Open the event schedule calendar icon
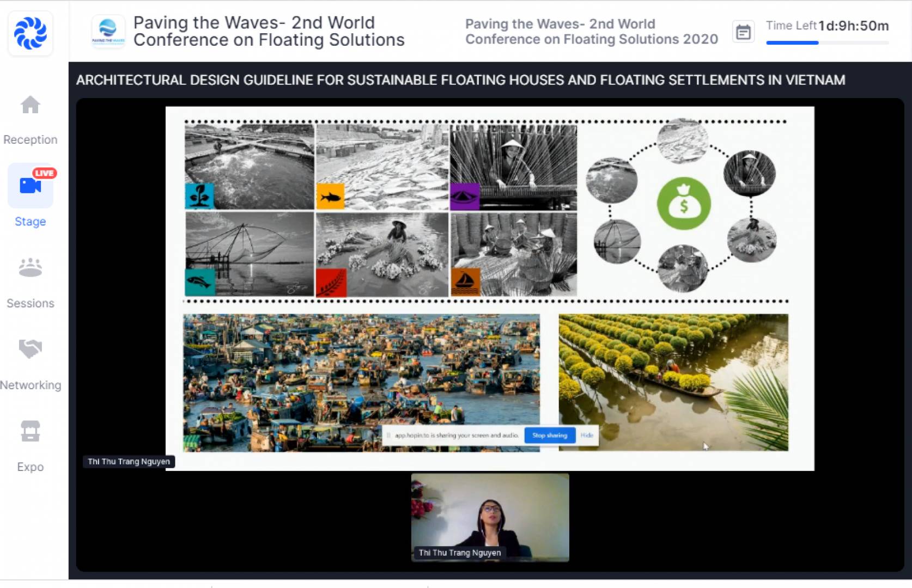The image size is (912, 588). 743,32
